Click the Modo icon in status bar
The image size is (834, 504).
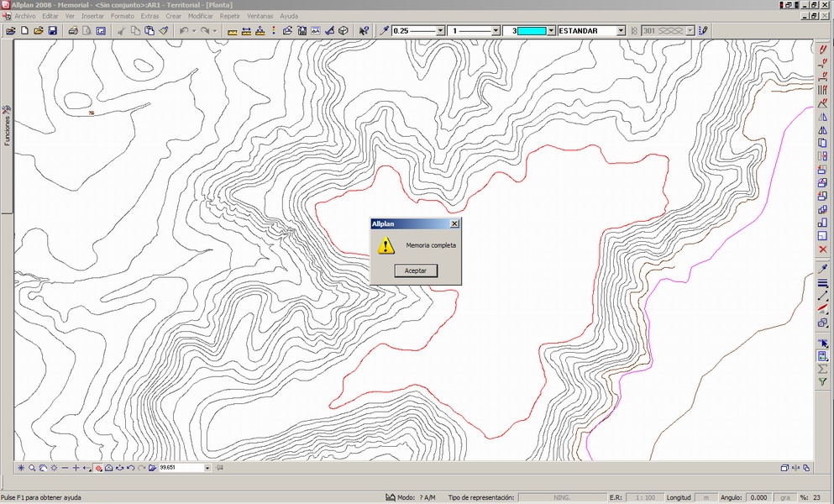click(391, 497)
